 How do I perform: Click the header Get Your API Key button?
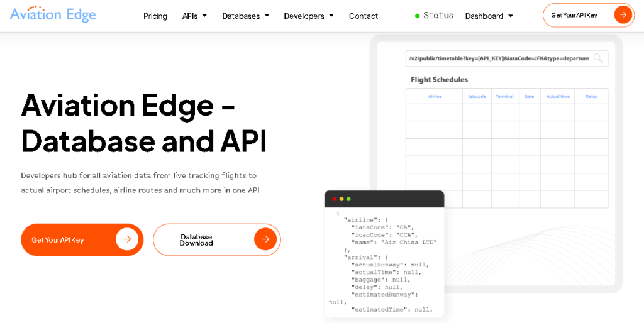click(588, 15)
